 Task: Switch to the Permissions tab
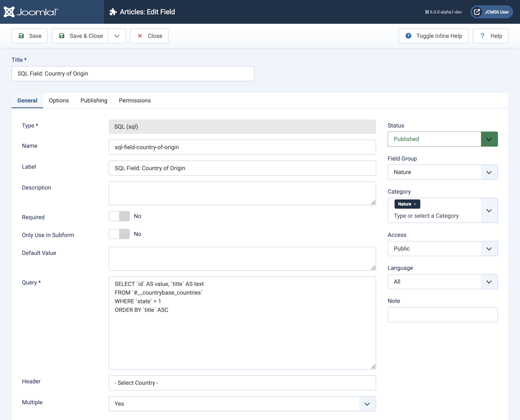(135, 100)
